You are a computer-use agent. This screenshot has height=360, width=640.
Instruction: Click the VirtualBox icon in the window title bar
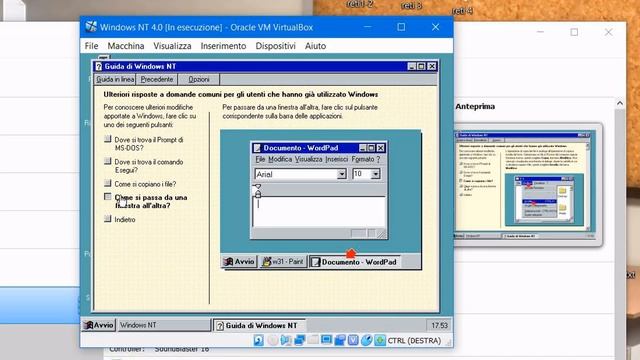pos(91,27)
